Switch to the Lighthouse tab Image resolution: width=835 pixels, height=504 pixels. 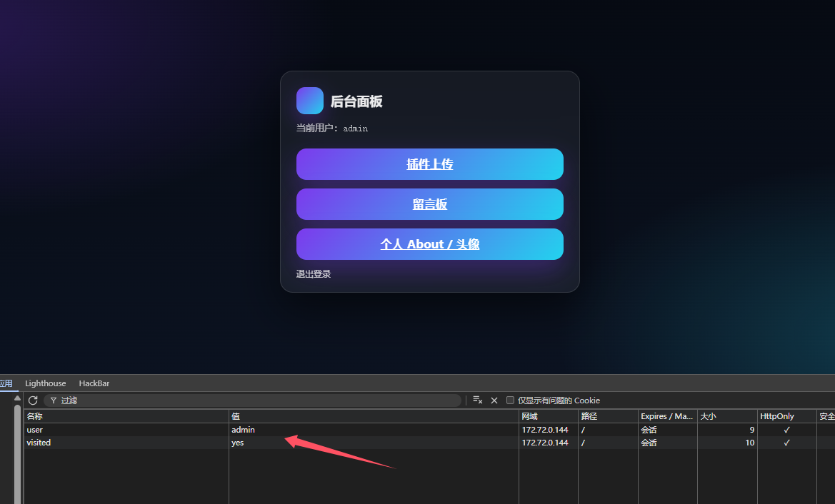click(45, 383)
